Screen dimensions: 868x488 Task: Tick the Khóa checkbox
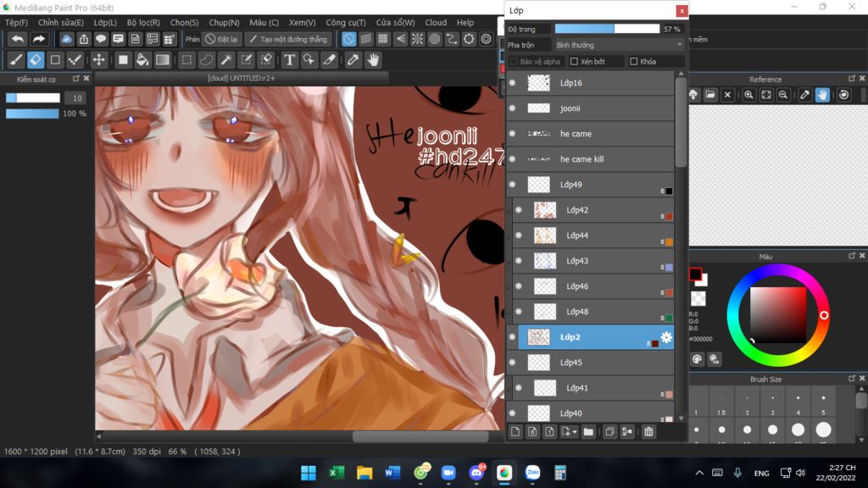pos(634,62)
